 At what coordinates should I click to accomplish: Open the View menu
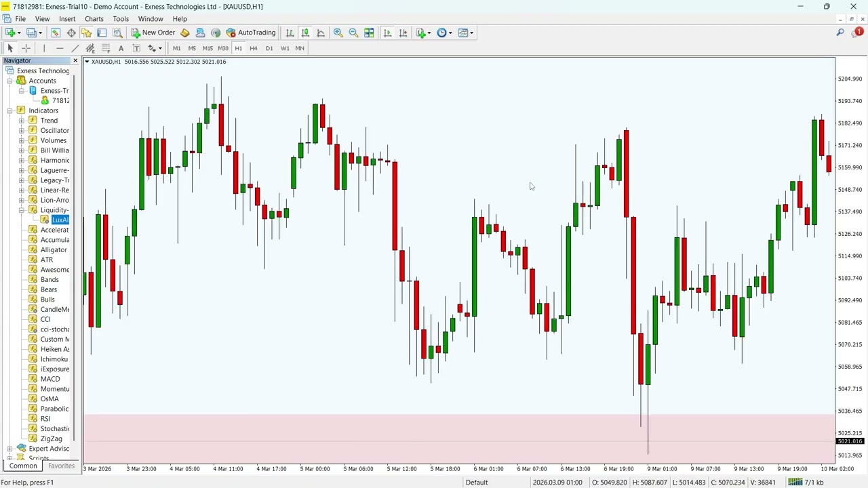pyautogui.click(x=42, y=19)
